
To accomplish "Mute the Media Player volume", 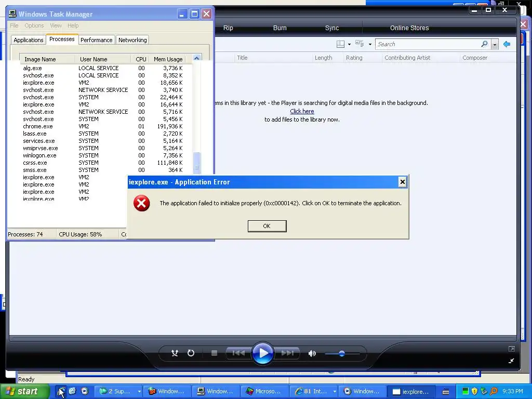I will [312, 353].
